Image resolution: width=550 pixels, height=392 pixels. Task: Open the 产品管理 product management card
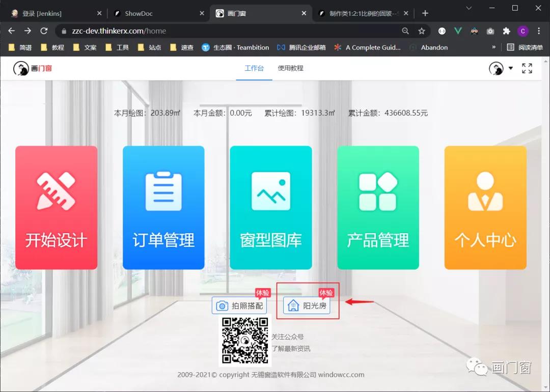(x=378, y=208)
